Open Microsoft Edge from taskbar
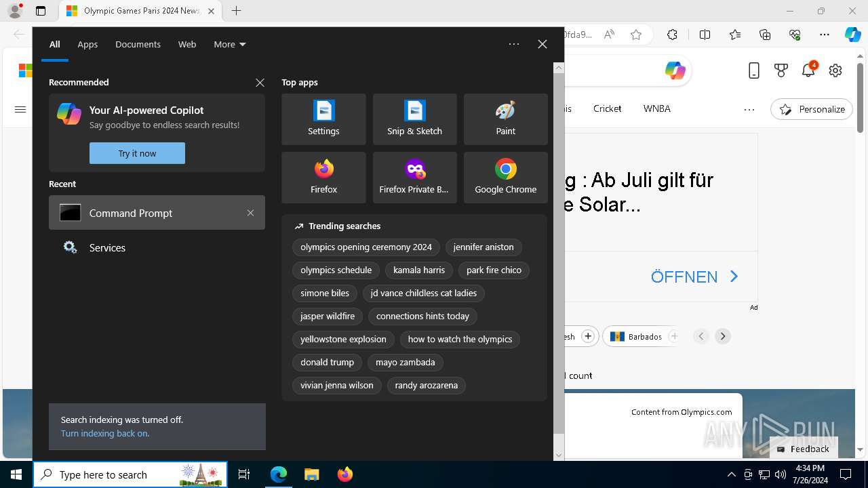The width and height of the screenshot is (868, 488). [279, 474]
